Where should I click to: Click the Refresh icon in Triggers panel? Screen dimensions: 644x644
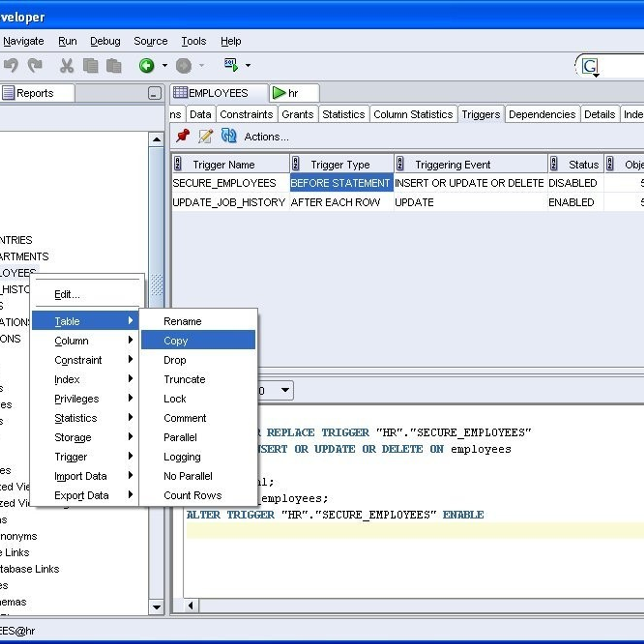[x=229, y=136]
